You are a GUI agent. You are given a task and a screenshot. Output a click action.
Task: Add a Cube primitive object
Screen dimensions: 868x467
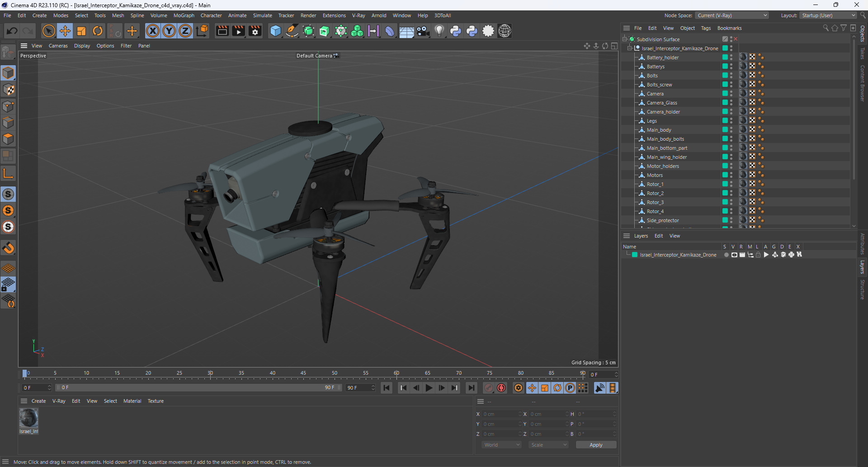[275, 31]
